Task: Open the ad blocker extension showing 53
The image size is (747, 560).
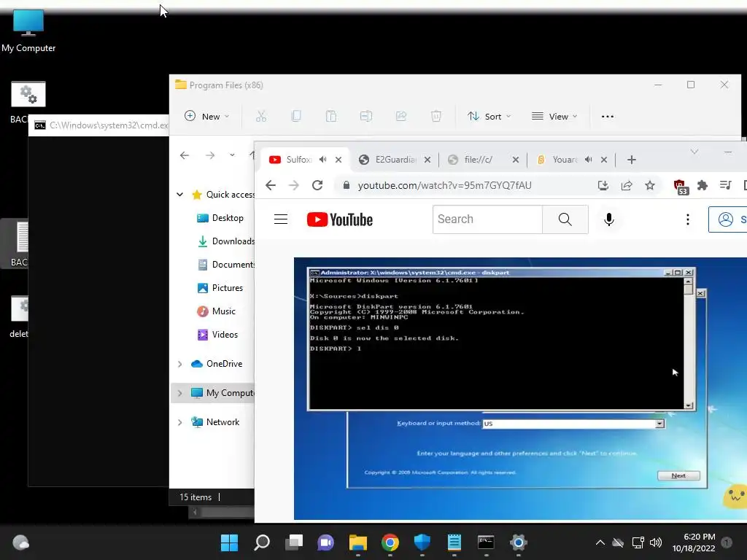Action: pos(681,187)
